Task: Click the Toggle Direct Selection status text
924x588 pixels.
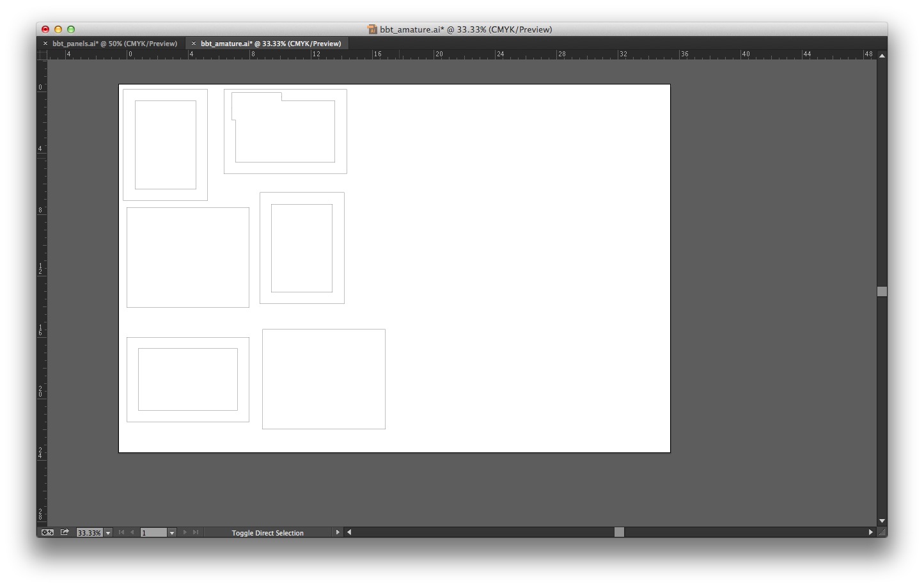Action: (267, 533)
